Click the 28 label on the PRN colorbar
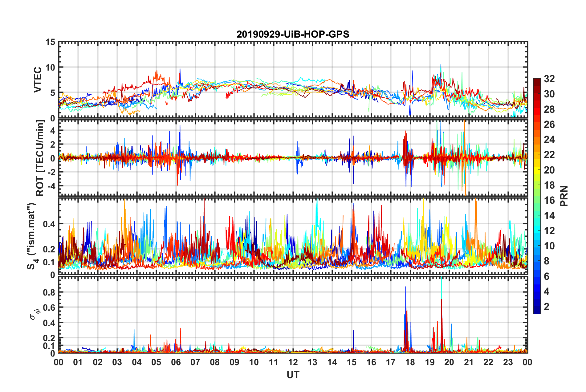The height and width of the screenshot is (392, 586). 549,109
